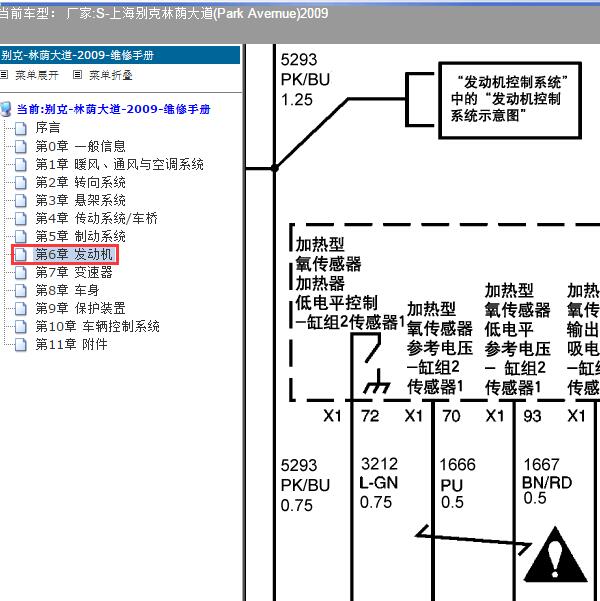Select 第11章 附件

(x=71, y=344)
